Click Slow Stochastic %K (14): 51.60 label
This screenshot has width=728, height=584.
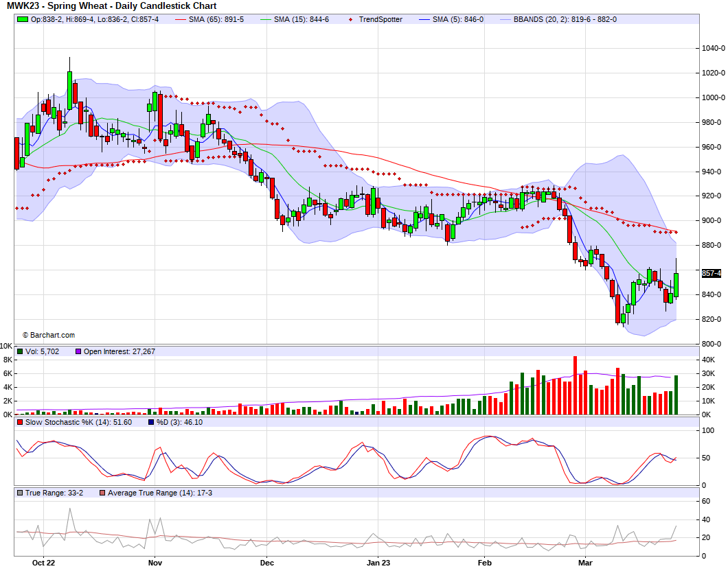(x=78, y=422)
